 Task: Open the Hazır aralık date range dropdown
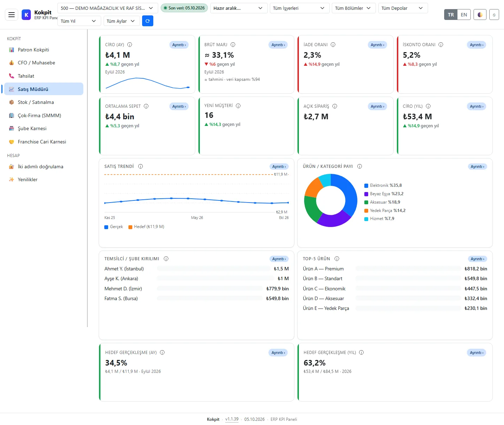[x=238, y=8]
